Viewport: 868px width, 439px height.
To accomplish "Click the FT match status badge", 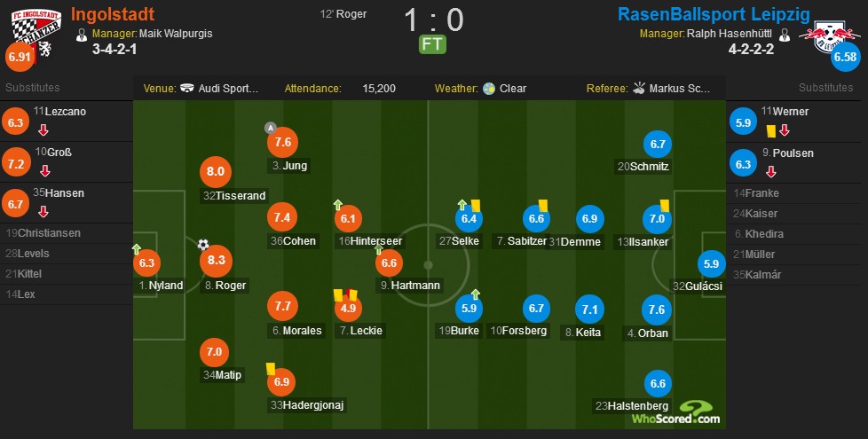I will click(432, 44).
